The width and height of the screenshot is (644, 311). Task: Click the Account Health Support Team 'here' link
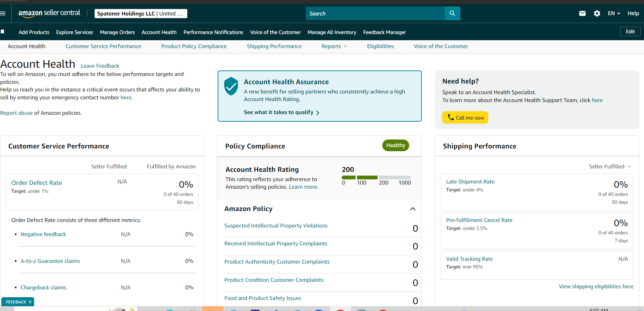coord(597,100)
